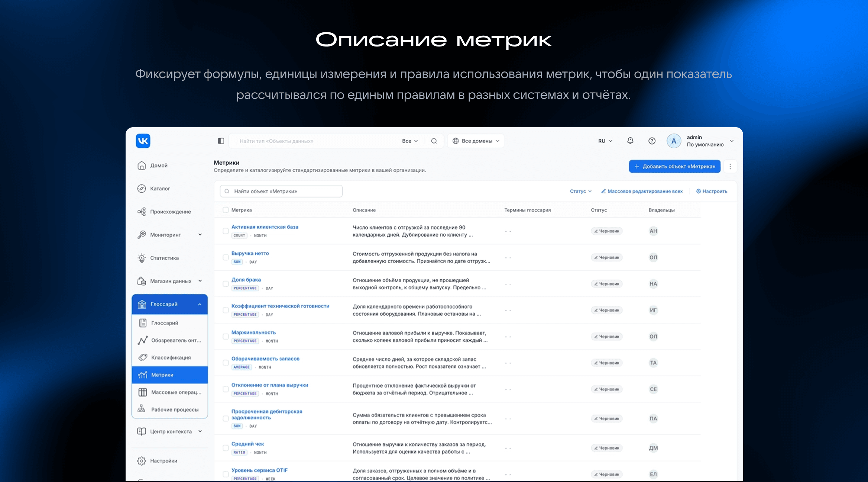The height and width of the screenshot is (482, 868).
Task: Open the Статус filter dropdown
Action: pos(581,191)
